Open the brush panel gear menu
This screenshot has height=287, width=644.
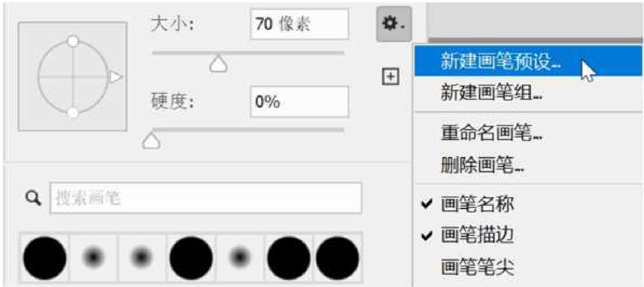pyautogui.click(x=394, y=23)
